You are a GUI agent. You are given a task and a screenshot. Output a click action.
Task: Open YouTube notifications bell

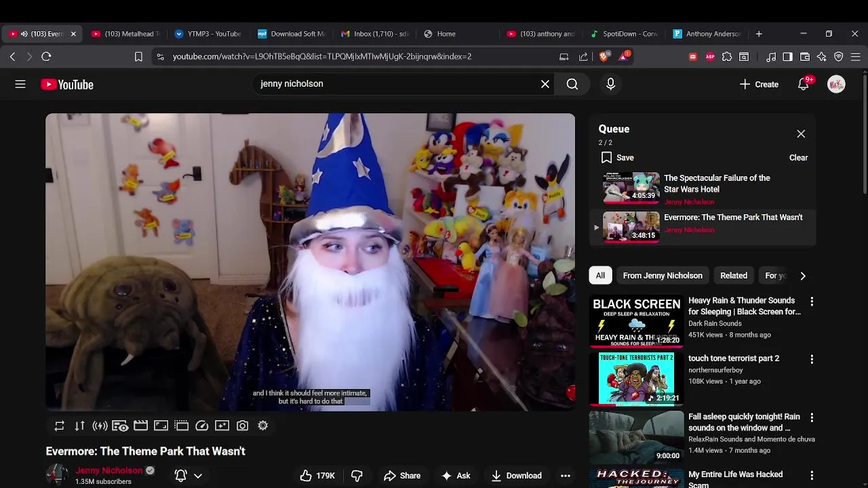pyautogui.click(x=804, y=84)
